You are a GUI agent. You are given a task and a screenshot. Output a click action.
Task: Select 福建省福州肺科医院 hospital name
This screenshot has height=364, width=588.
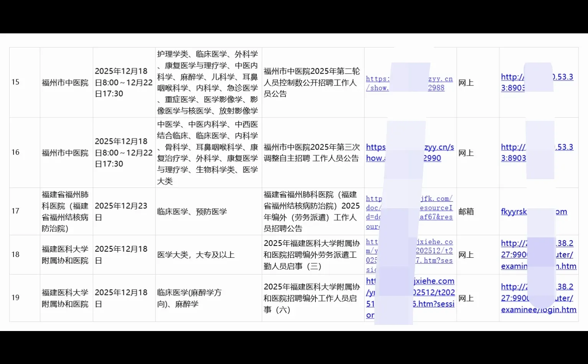pyautogui.click(x=66, y=211)
